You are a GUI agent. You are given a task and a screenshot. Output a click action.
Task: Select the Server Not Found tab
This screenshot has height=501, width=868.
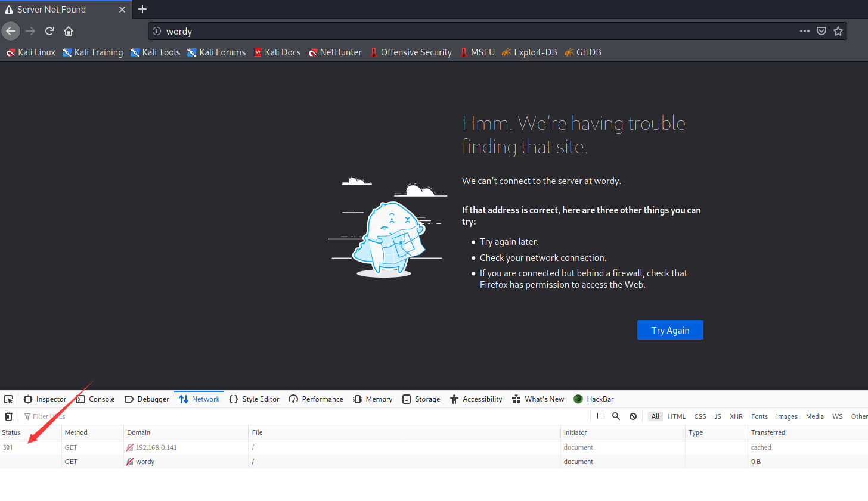coord(66,10)
